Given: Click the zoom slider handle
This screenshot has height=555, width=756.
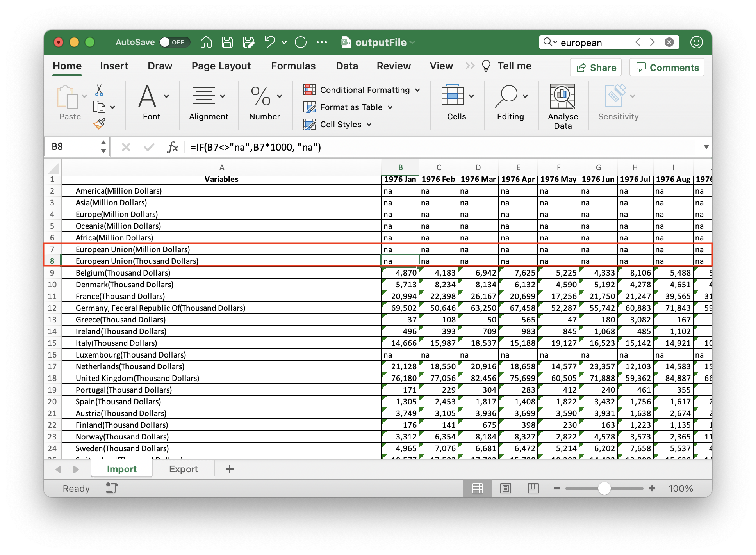Looking at the screenshot, I should [x=604, y=488].
